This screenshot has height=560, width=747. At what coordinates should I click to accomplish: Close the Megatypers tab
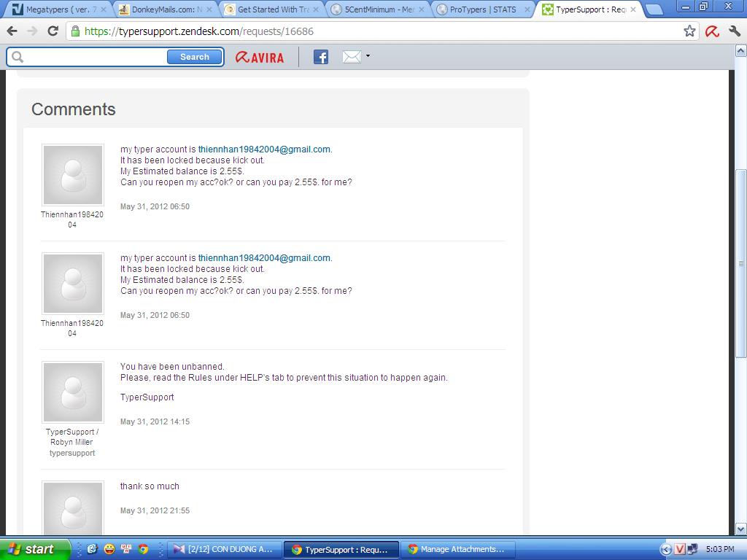point(103,9)
